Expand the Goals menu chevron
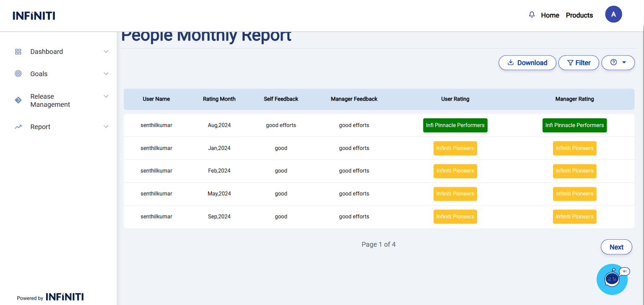 (x=106, y=74)
